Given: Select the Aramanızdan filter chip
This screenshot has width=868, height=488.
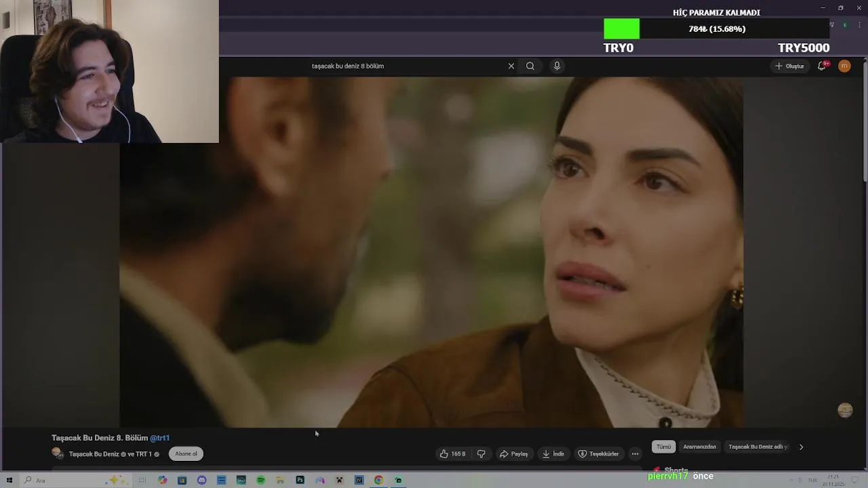Looking at the screenshot, I should pos(700,447).
